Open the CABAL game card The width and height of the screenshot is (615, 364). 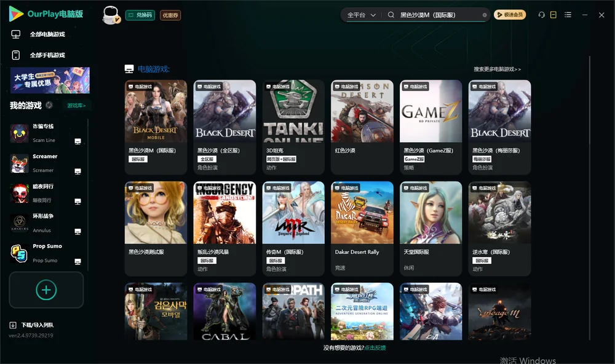coord(224,312)
